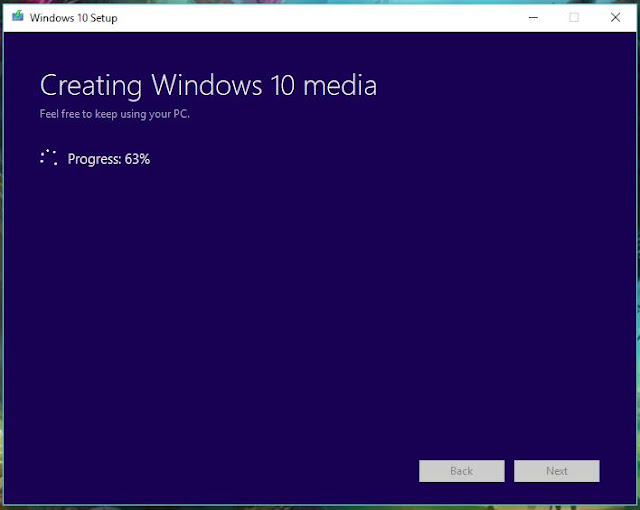Image resolution: width=640 pixels, height=510 pixels.
Task: Click the disabled maximize button
Action: pyautogui.click(x=574, y=18)
